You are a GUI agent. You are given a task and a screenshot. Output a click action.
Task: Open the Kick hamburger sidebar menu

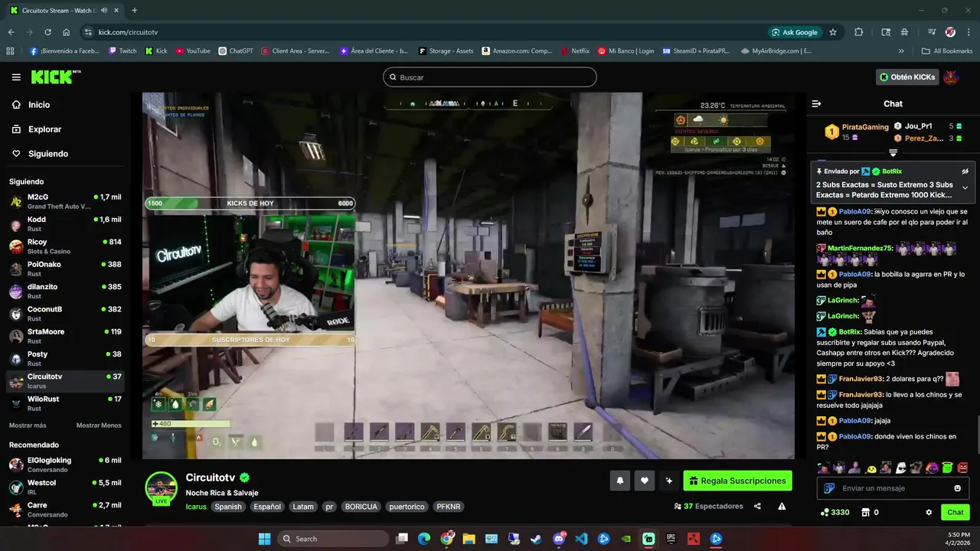tap(16, 77)
